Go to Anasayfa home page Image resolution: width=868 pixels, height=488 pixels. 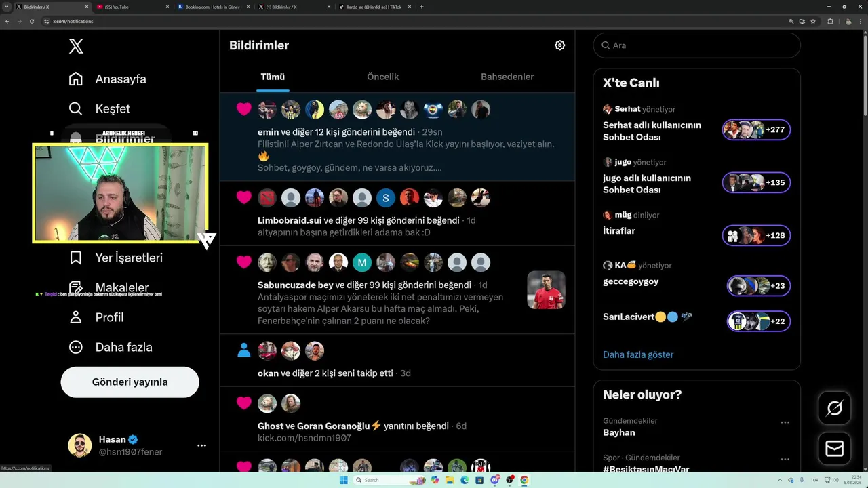107,79
